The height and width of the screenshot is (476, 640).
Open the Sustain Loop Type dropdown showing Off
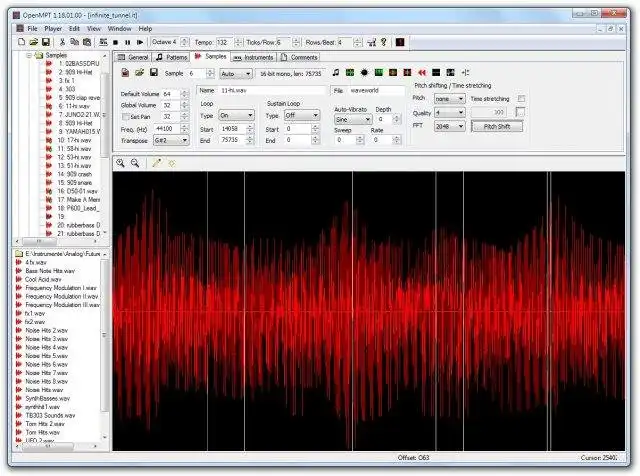[302, 116]
